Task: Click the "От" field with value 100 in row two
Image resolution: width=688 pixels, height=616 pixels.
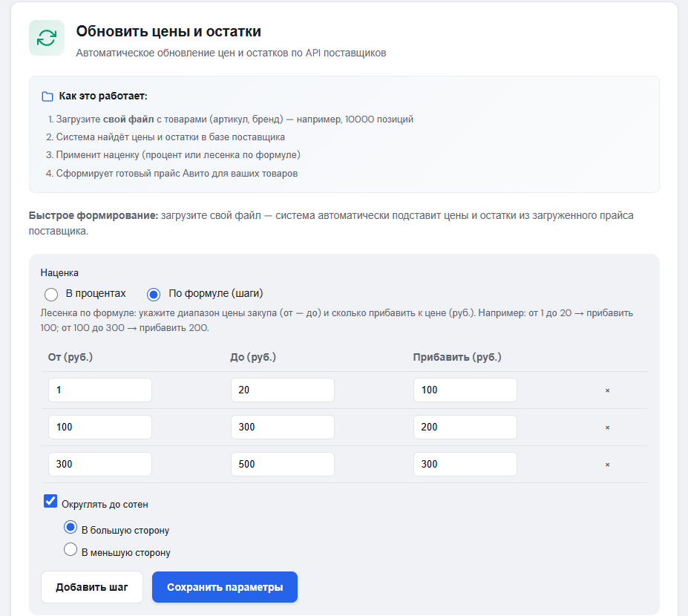Action: coord(99,427)
